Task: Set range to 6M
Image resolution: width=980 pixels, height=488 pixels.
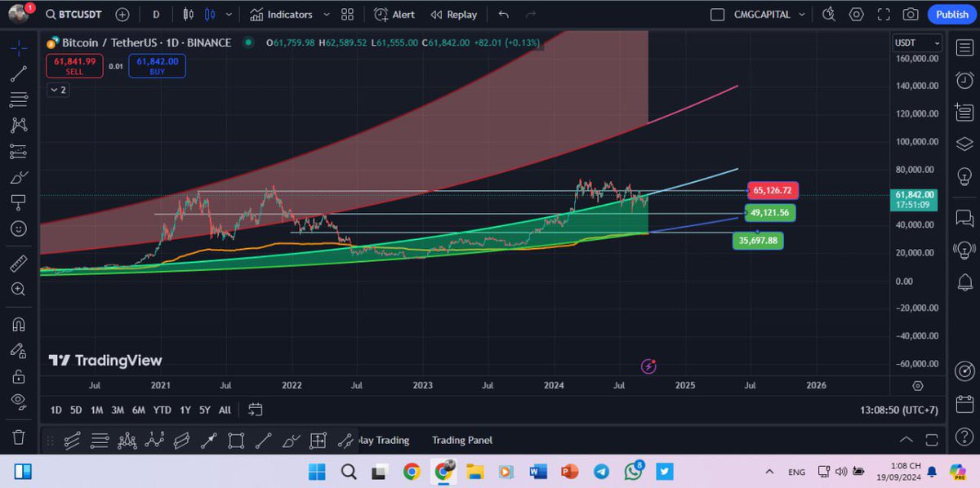Action: point(139,410)
